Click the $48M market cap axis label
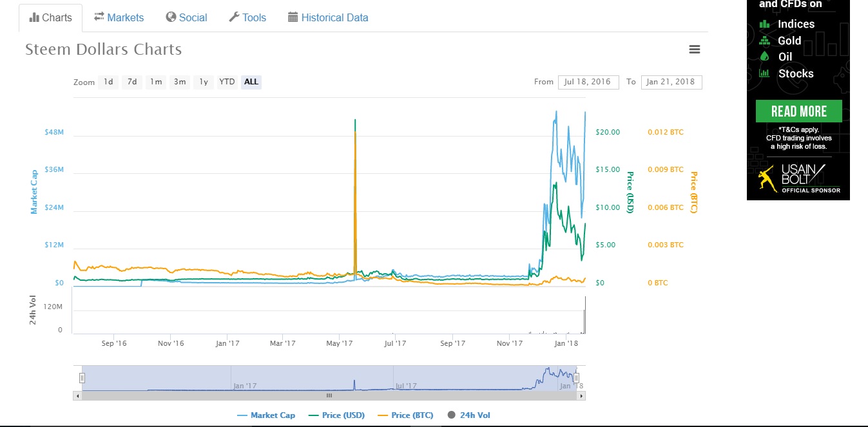 pos(54,132)
